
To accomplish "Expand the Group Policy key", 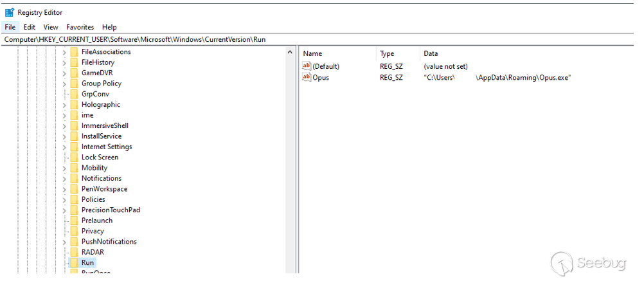I will point(64,84).
